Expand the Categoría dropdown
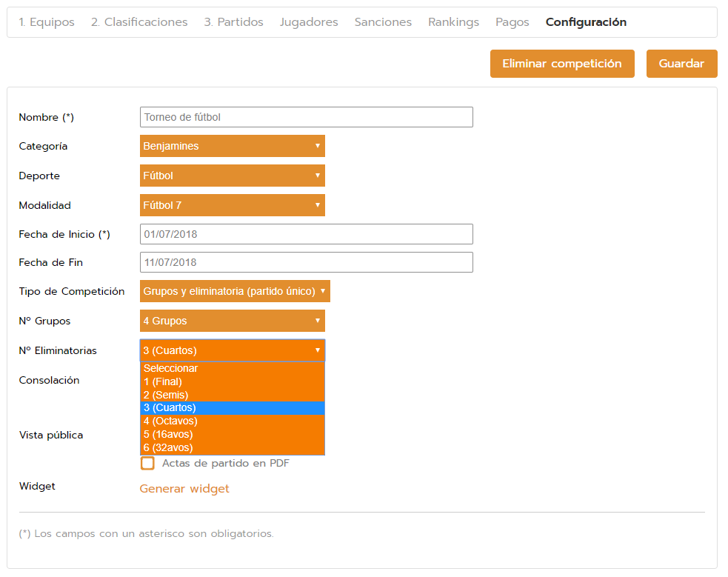The width and height of the screenshot is (728, 577). click(x=232, y=146)
